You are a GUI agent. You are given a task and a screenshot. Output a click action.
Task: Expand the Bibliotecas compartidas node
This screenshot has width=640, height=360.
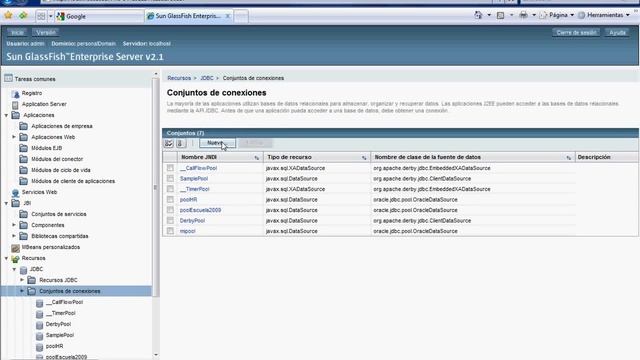(x=14, y=236)
